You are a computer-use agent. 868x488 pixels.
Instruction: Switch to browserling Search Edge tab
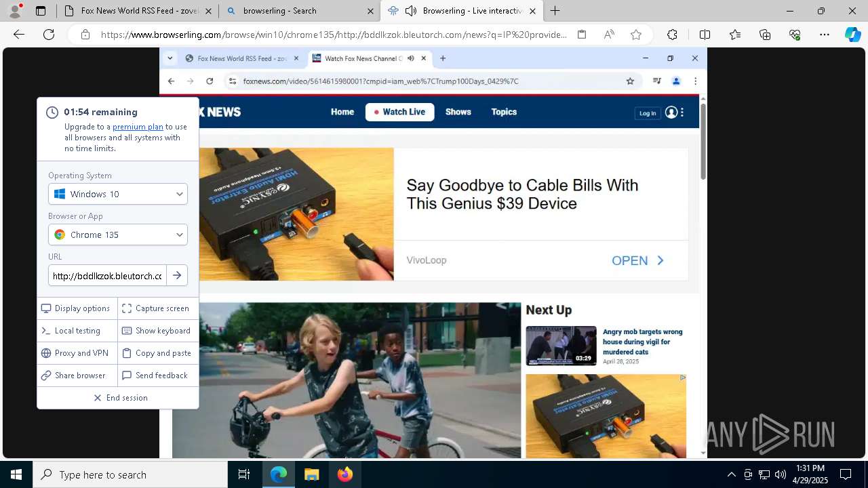(x=299, y=11)
